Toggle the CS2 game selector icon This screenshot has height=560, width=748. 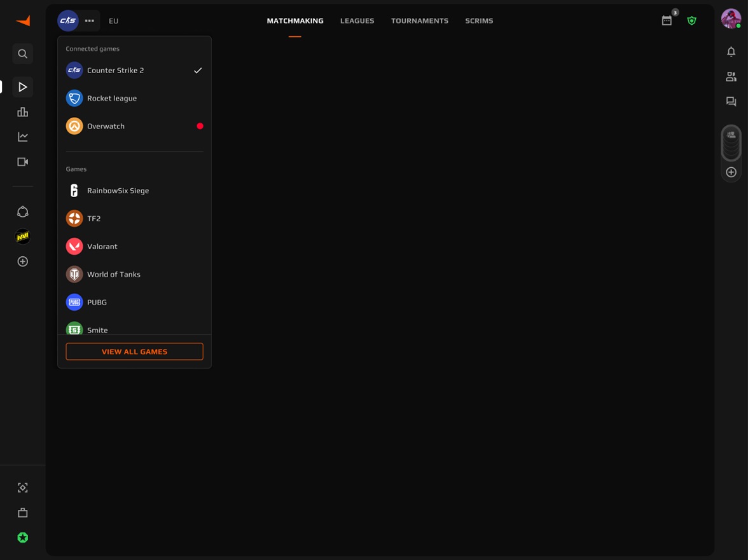pyautogui.click(x=67, y=20)
